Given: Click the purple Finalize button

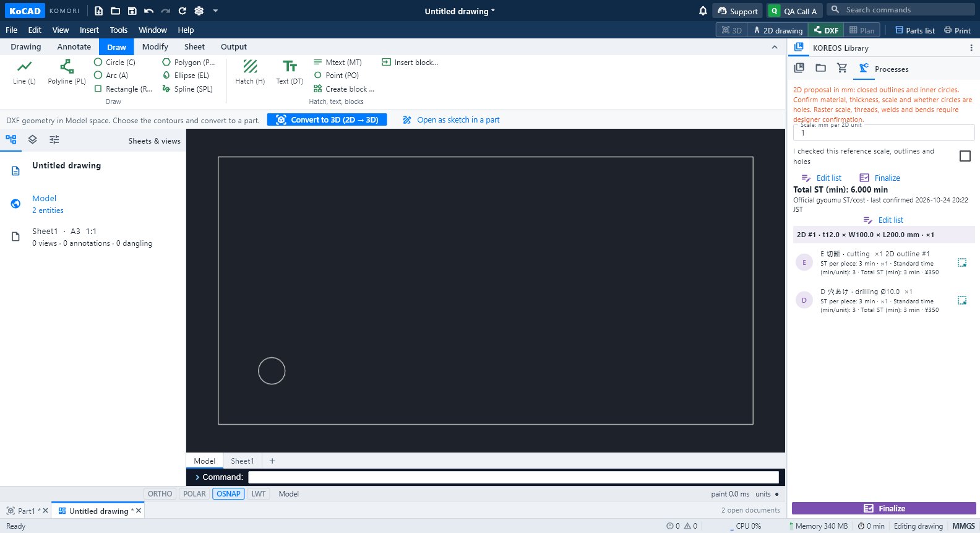Looking at the screenshot, I should click(x=884, y=508).
